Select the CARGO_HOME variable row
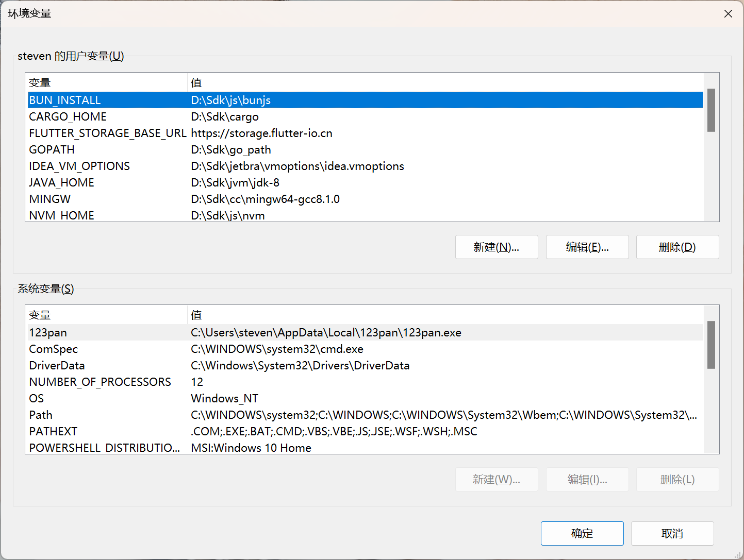The image size is (744, 560). tap(68, 116)
